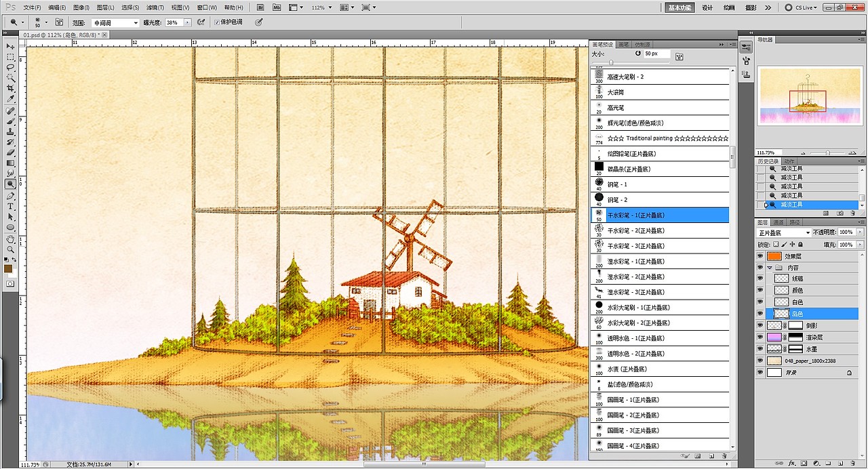Hide the 线稿 layer
This screenshot has width=868, height=469.
pyautogui.click(x=760, y=279)
